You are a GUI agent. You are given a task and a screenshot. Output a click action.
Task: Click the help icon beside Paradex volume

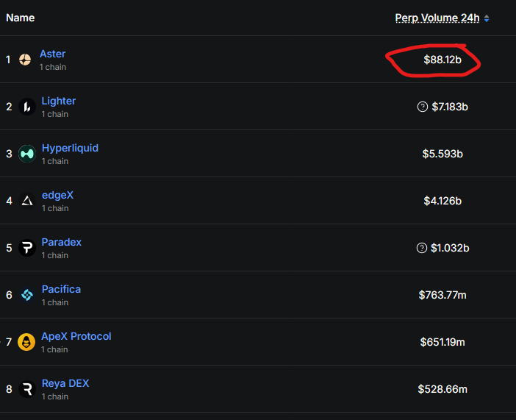click(421, 248)
